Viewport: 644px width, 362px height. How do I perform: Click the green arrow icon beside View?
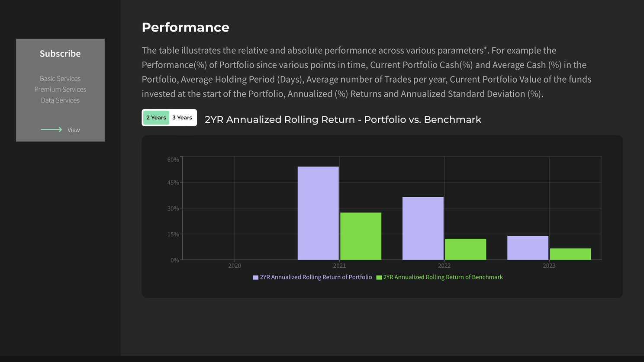click(52, 130)
